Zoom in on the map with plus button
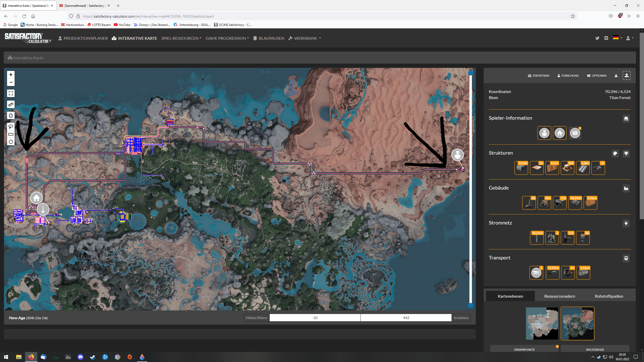 11,75
